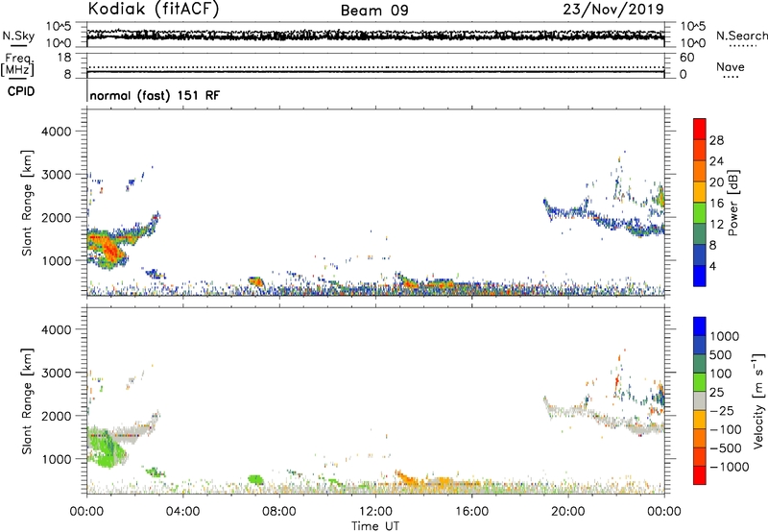768x532 pixels.
Task: Click the 4 dB label on the power colorbar
Action: pos(712,266)
